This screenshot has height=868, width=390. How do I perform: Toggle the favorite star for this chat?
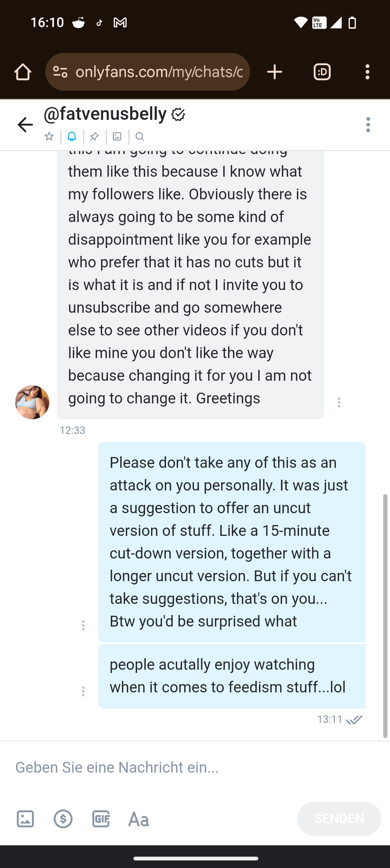(49, 136)
